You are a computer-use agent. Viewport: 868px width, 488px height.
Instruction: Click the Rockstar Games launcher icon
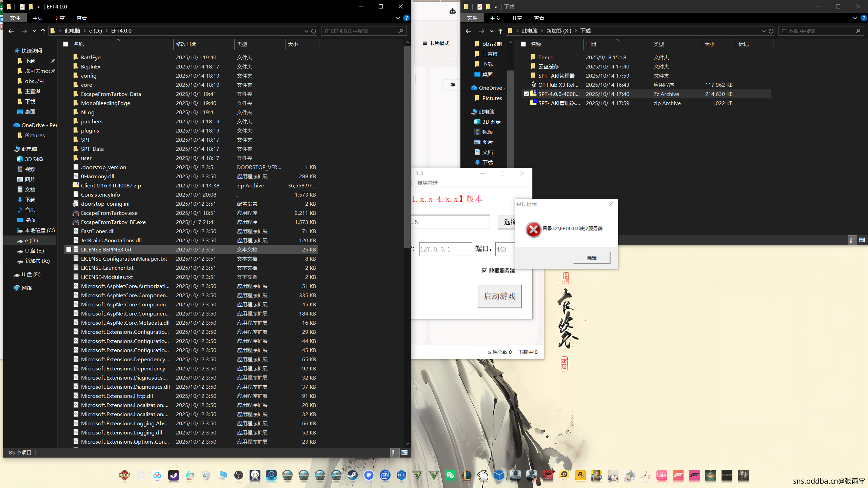tap(580, 475)
